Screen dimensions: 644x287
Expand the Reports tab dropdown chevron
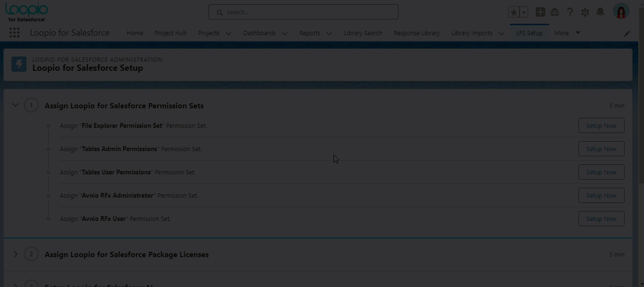(x=329, y=33)
